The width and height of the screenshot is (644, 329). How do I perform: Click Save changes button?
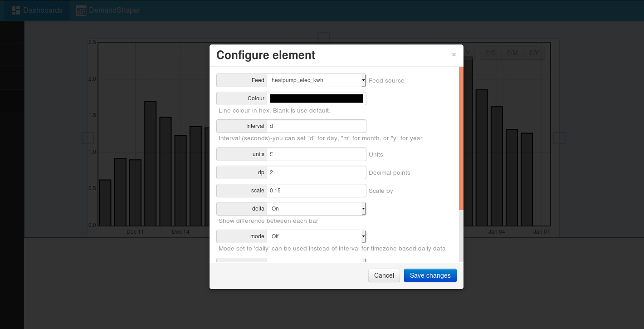[430, 275]
